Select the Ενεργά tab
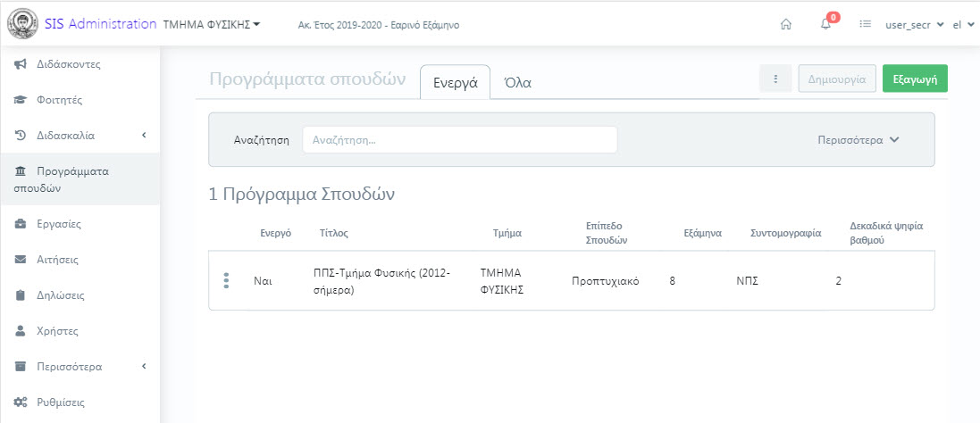The image size is (980, 423). tap(455, 82)
